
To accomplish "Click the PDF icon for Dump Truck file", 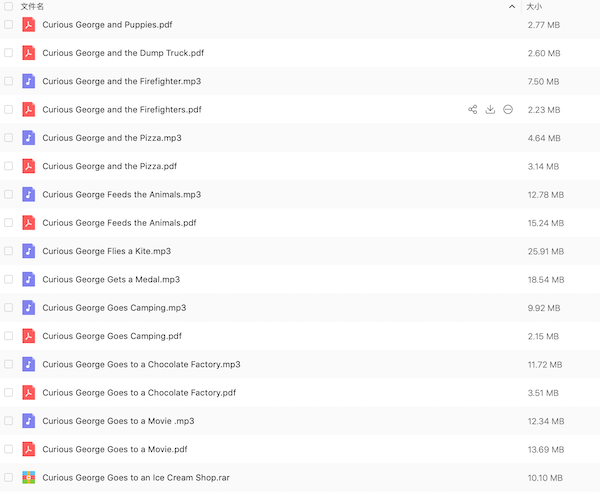I will coord(29,52).
